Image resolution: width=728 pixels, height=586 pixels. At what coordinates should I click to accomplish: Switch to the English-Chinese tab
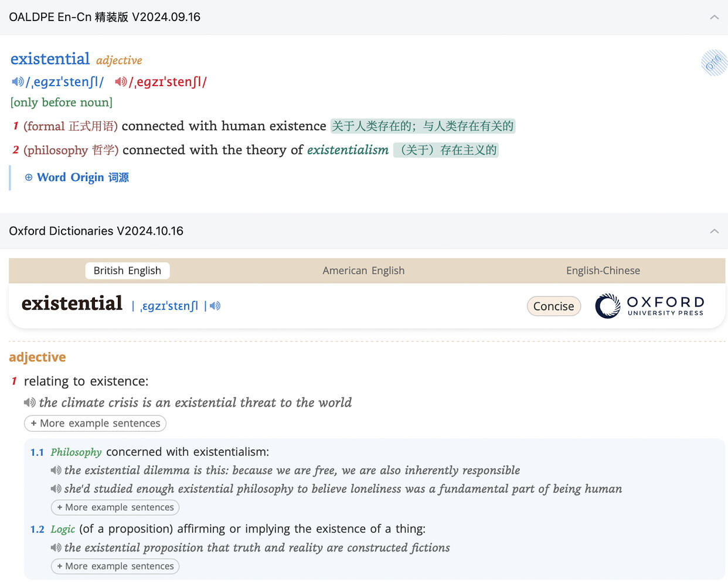click(x=603, y=270)
